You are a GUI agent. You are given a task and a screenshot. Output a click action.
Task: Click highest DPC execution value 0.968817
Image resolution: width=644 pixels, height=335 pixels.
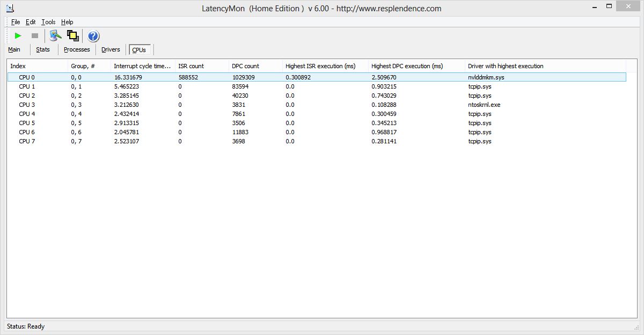tap(384, 132)
